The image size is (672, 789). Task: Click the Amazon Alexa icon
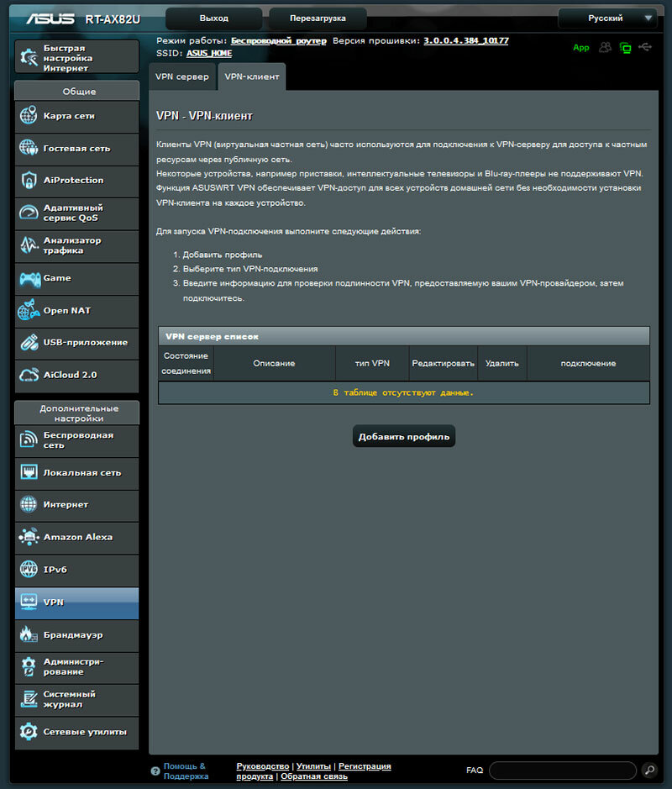(x=29, y=537)
